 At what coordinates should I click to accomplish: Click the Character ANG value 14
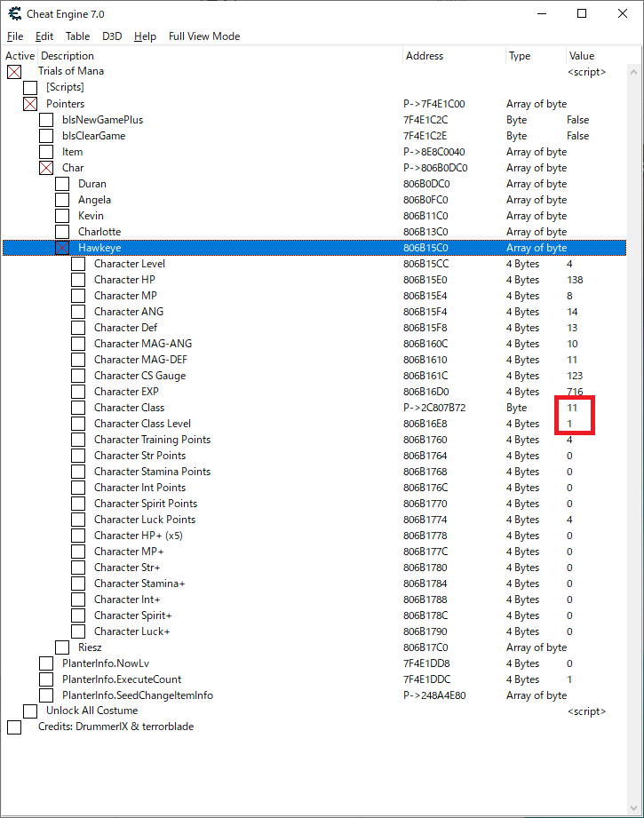pos(572,312)
